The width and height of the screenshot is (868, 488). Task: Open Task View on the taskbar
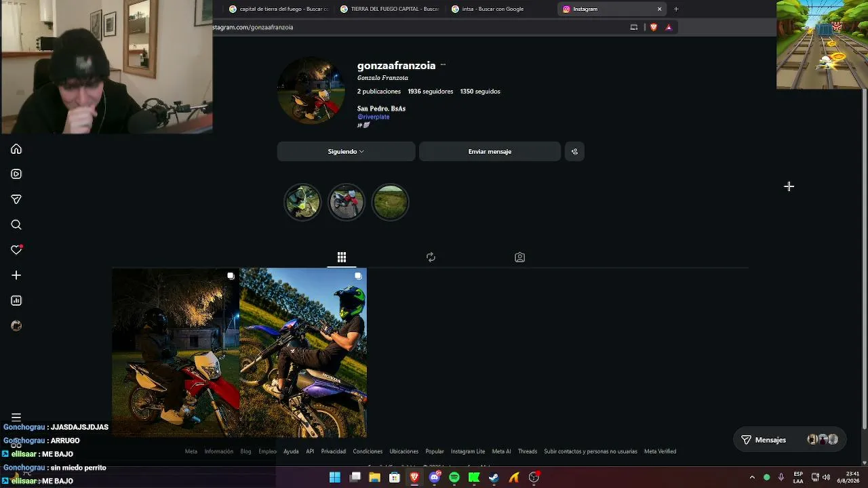[355, 478]
